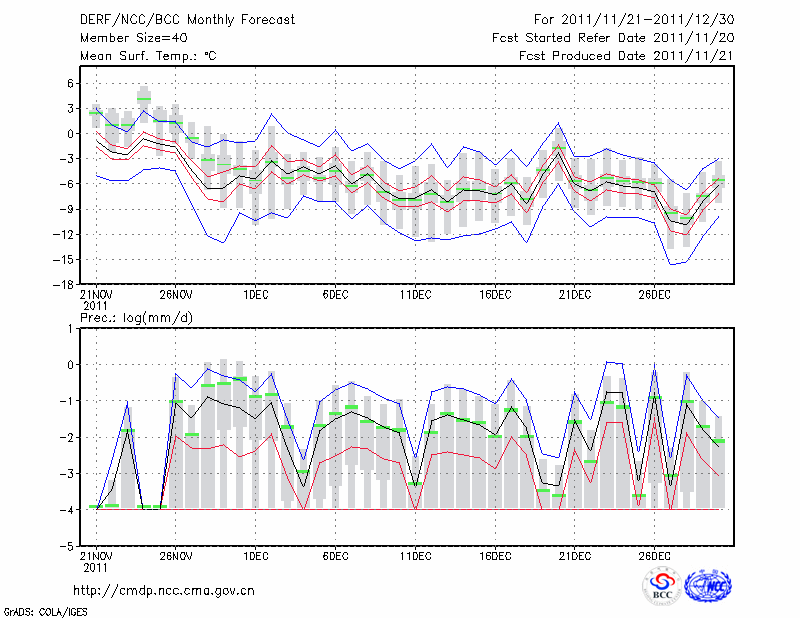Select 21DEC on the precipitation chart axis
The height and width of the screenshot is (618, 800).
pos(575,556)
